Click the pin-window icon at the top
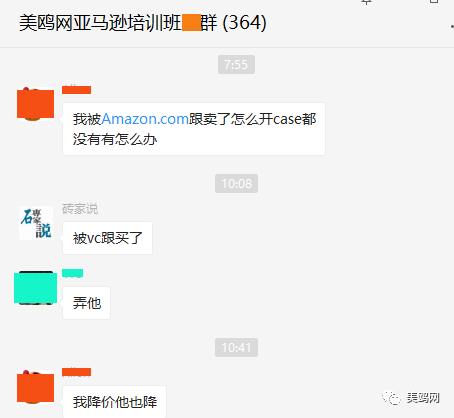Viewport: 454px width, 418px height. pos(366,2)
